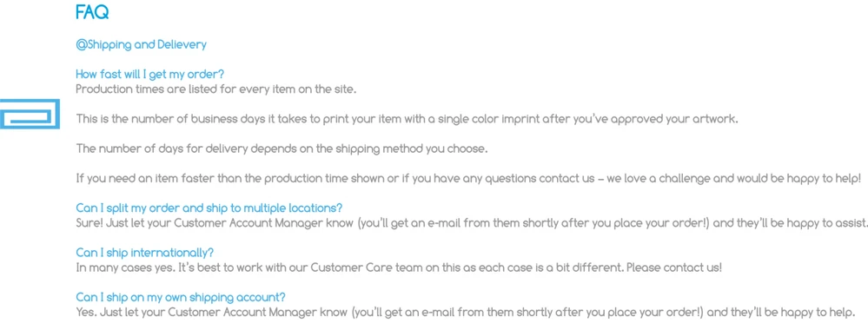
Task: Expand 'Can I split my order' question
Action: [x=209, y=208]
